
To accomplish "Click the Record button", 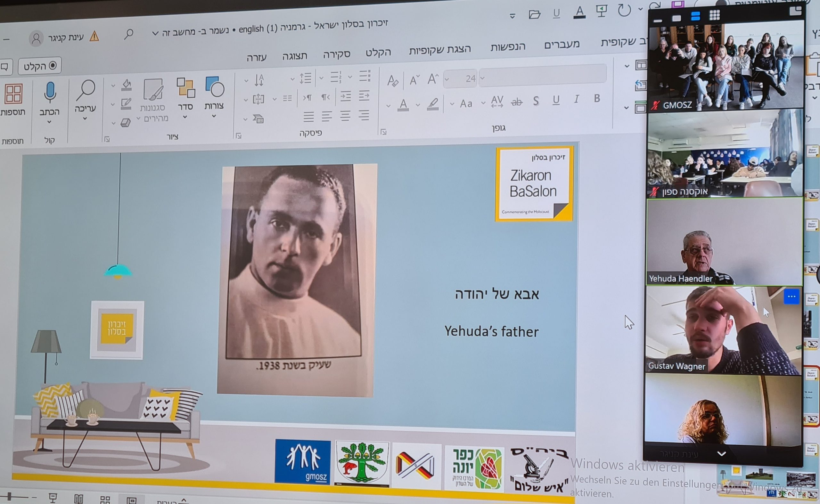I will click(40, 66).
